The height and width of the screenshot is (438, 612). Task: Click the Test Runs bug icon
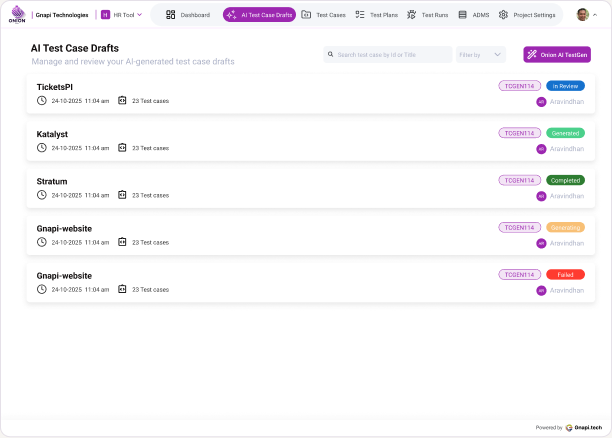point(411,15)
